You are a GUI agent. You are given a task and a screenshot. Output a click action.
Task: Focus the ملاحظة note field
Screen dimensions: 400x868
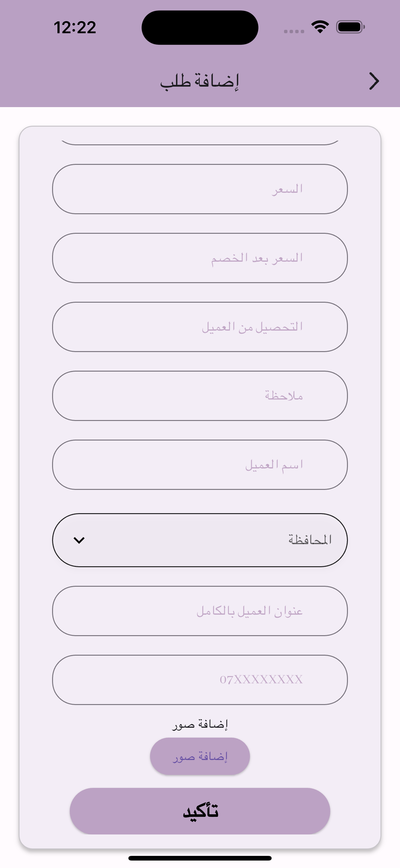tap(200, 396)
